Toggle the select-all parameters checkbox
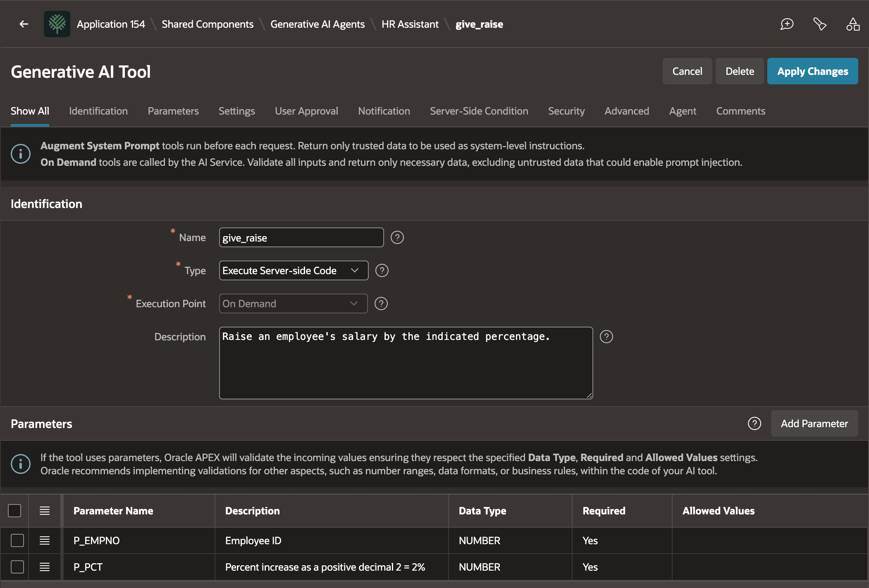Image resolution: width=869 pixels, height=588 pixels. (x=14, y=511)
